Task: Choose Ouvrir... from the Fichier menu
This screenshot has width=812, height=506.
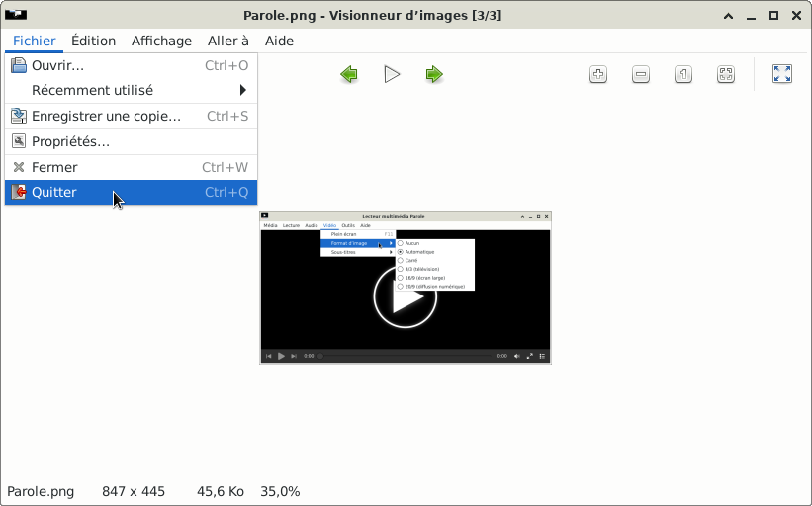Action: tap(131, 65)
